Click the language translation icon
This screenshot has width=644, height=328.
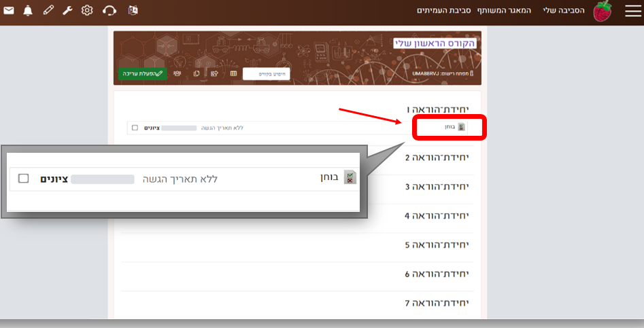pyautogui.click(x=133, y=10)
